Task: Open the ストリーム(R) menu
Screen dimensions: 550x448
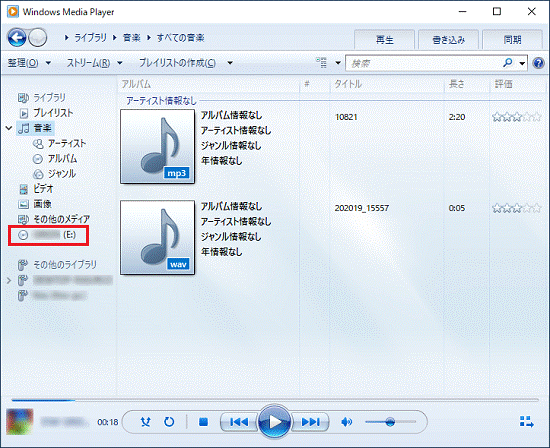Action: point(94,63)
